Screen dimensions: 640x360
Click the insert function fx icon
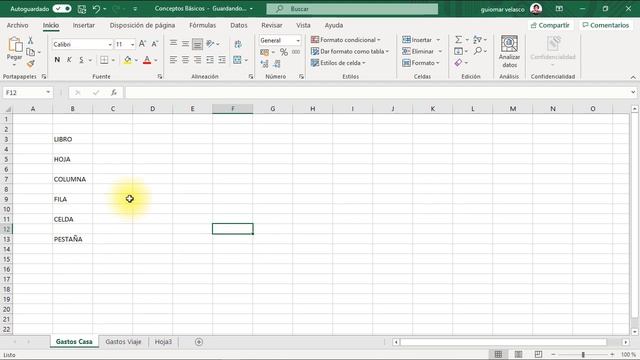[114, 93]
